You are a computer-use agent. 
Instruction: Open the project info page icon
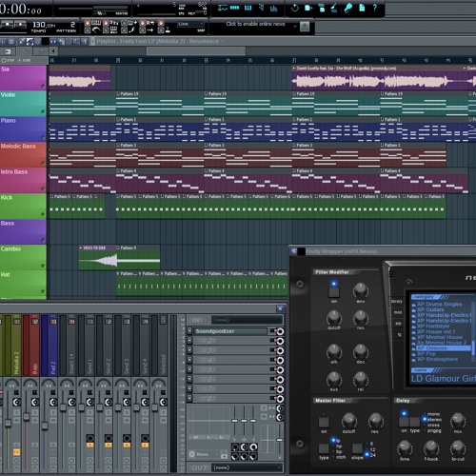pyautogui.click(x=362, y=8)
